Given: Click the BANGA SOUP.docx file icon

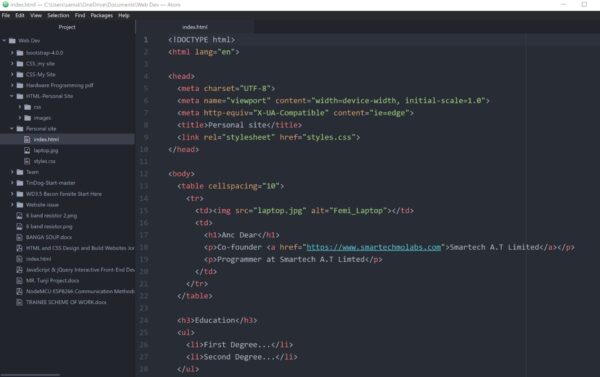Looking at the screenshot, I should point(19,237).
